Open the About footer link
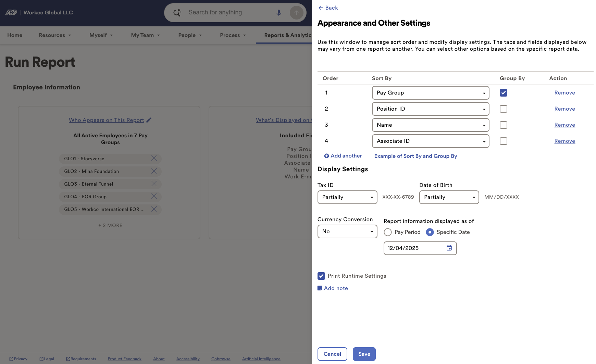Viewport: 596px width, 364px height. coord(159,359)
